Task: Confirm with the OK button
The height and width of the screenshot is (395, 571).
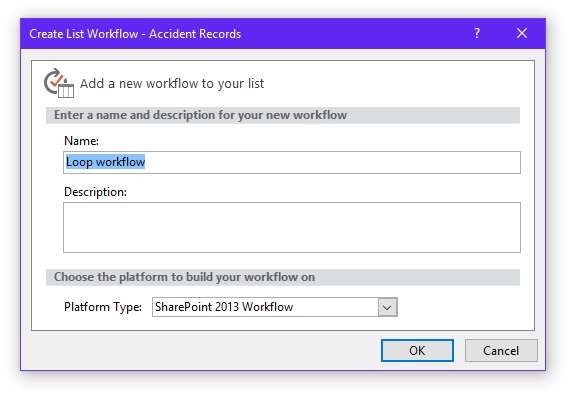Action: tap(417, 351)
